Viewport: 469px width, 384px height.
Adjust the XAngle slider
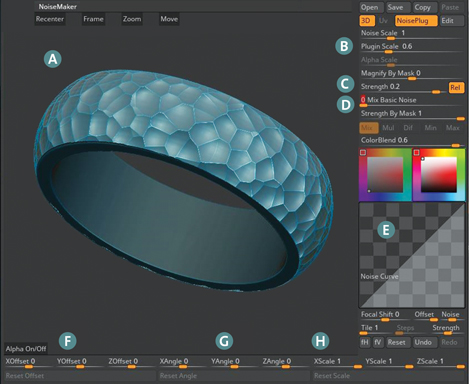[x=183, y=363]
